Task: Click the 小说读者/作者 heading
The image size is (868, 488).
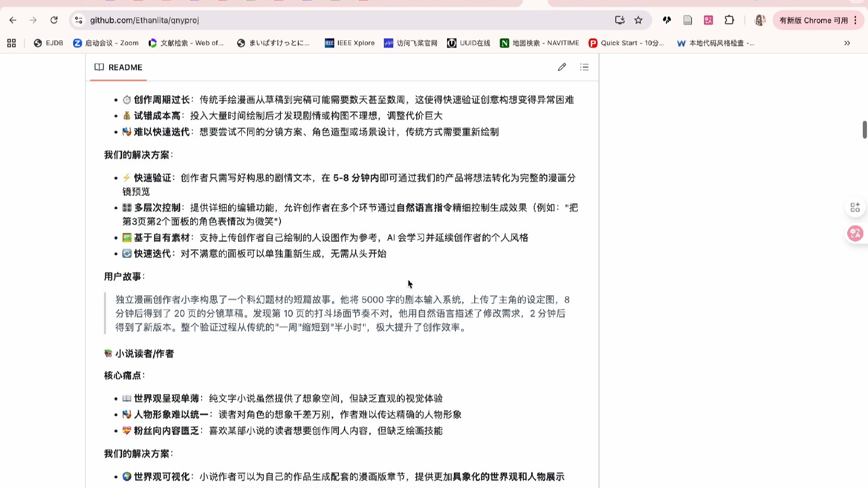Action: pyautogui.click(x=139, y=354)
